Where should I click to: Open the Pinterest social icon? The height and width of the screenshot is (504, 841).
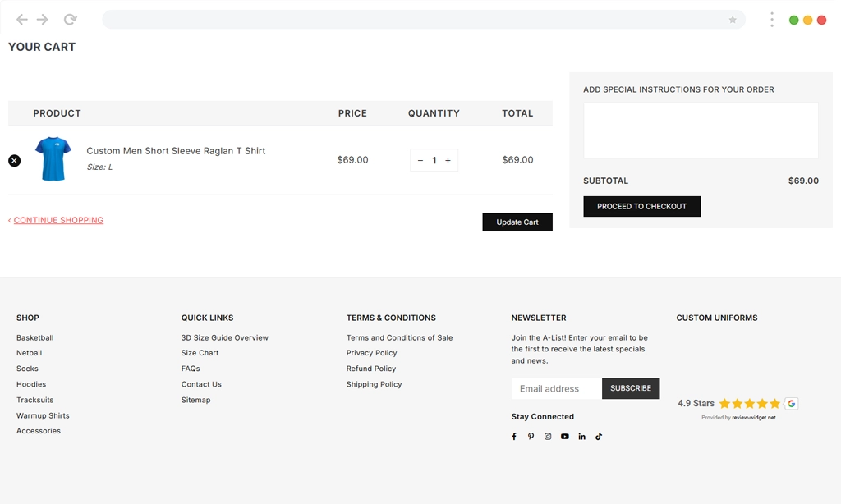click(531, 436)
